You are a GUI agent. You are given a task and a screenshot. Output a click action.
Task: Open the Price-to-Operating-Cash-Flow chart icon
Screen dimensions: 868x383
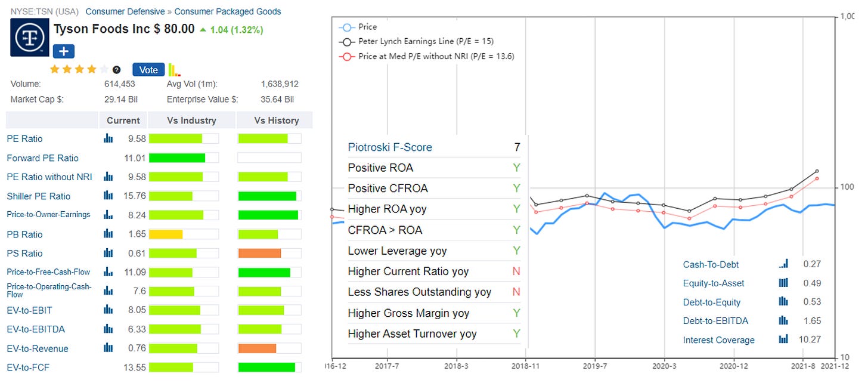coord(108,291)
